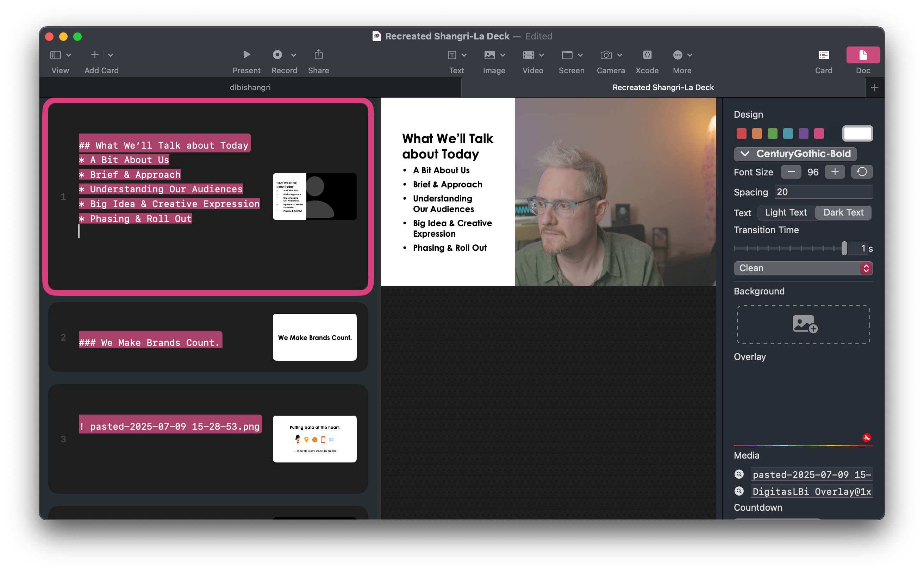Expand Screen options chevron
Screen dimensions: 924x572
(x=580, y=55)
